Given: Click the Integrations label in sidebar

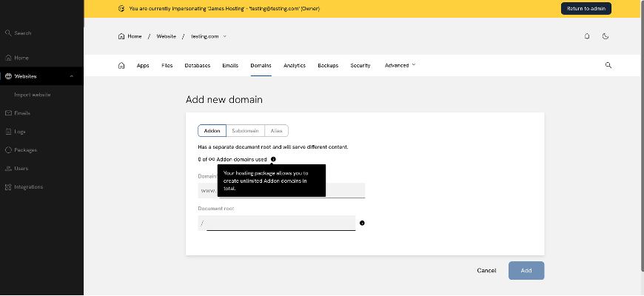Looking at the screenshot, I should pos(29,186).
